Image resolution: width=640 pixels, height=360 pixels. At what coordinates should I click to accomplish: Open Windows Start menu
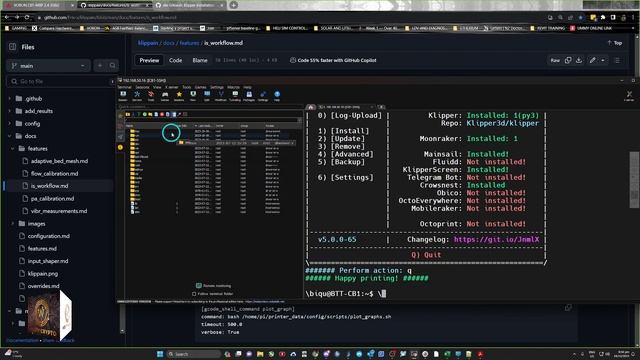[x=160, y=354]
